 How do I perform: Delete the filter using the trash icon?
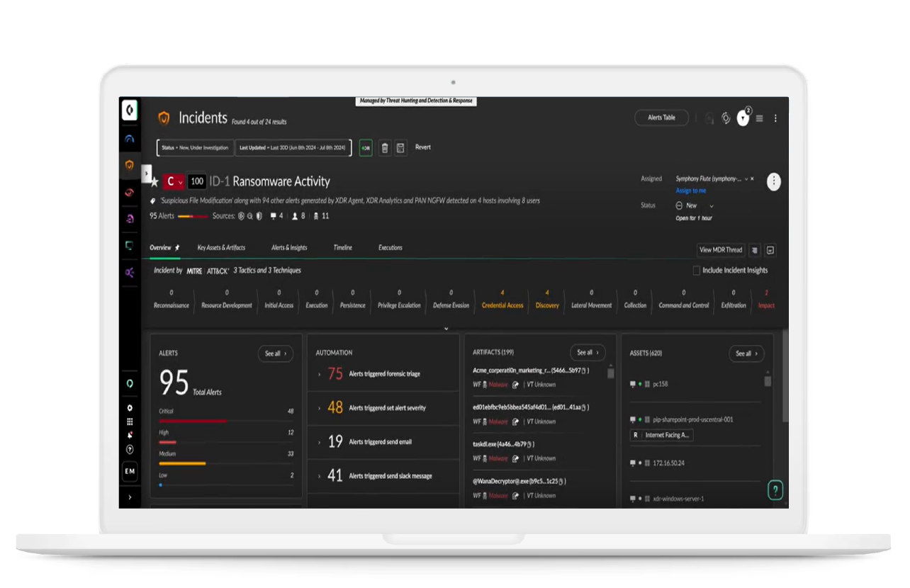point(385,147)
